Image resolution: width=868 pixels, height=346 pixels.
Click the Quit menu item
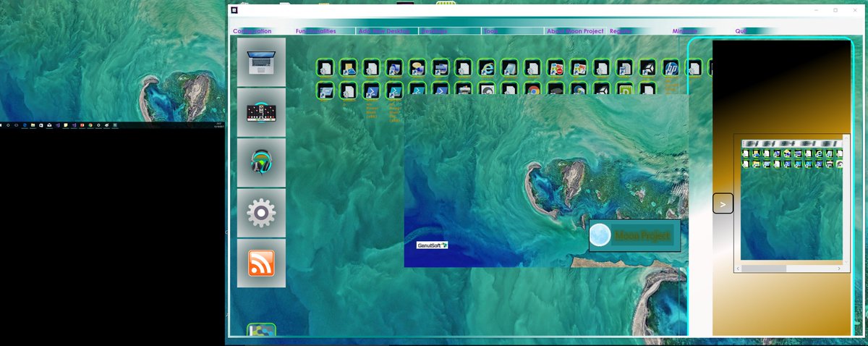tap(741, 31)
